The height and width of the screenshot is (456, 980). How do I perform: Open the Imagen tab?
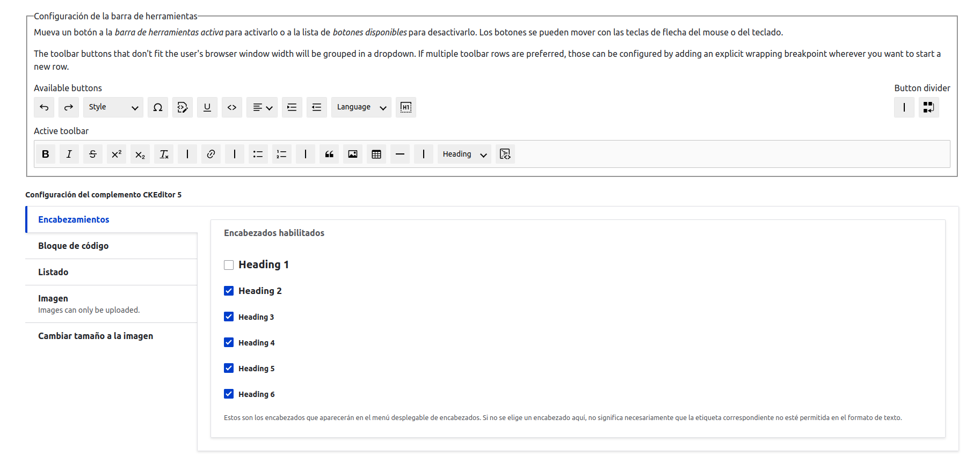(x=111, y=304)
